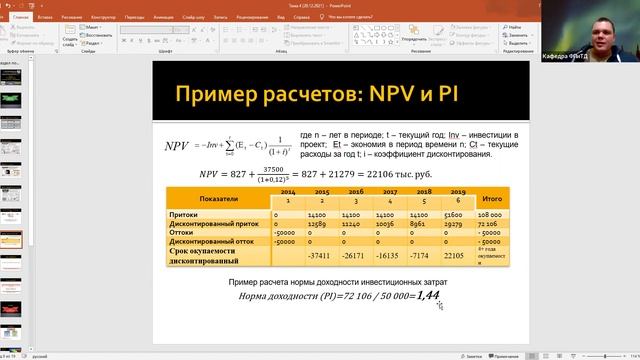Image resolution: width=640 pixels, height=360 pixels.
Task: Switch to Slide Sorter view icon
Action: click(546, 356)
